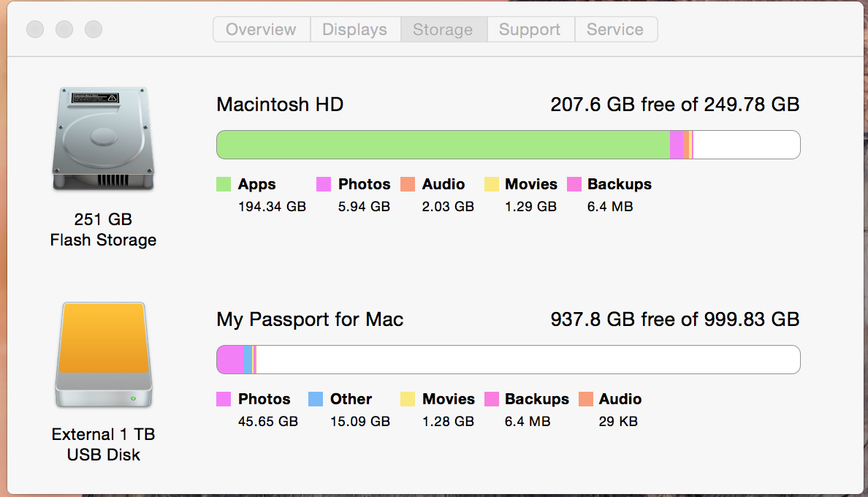Open the Displays tab

point(354,30)
